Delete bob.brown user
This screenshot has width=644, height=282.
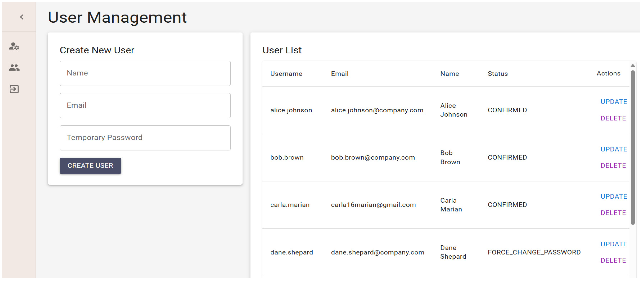tap(613, 165)
